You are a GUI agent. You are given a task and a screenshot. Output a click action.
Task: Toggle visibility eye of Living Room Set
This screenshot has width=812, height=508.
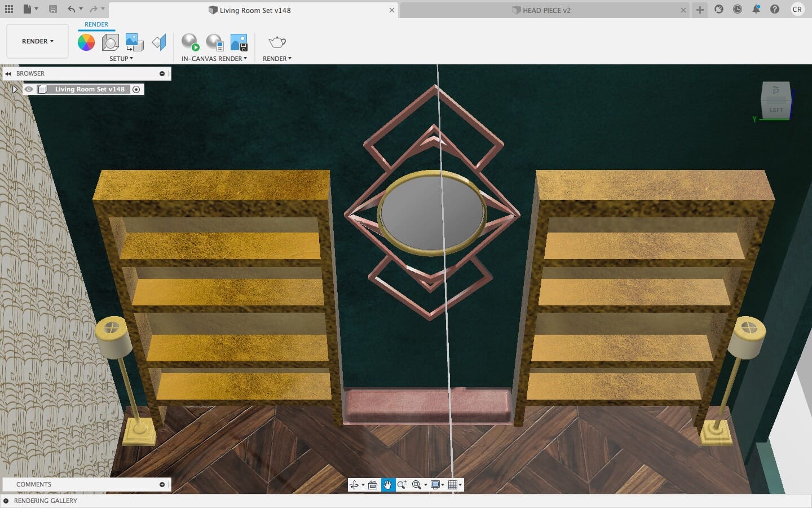29,89
